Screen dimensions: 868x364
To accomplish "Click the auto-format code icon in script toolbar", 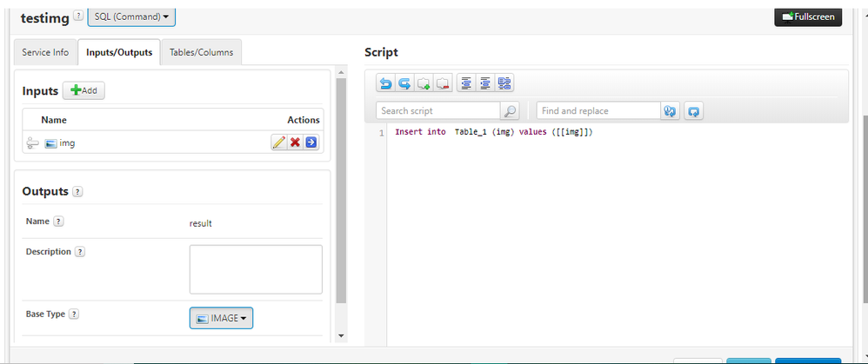I will pos(504,83).
